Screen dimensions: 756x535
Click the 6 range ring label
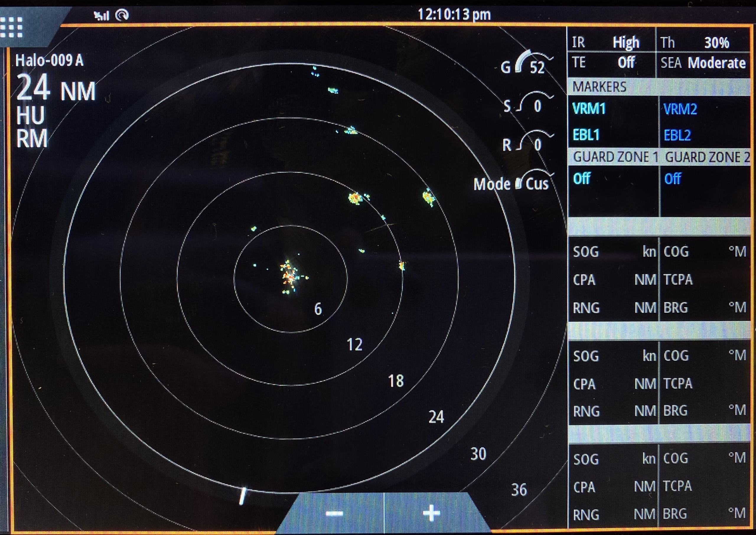coord(318,309)
